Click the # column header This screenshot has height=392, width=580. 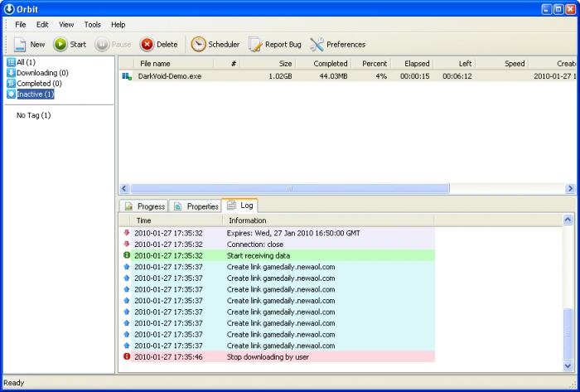[x=227, y=64]
